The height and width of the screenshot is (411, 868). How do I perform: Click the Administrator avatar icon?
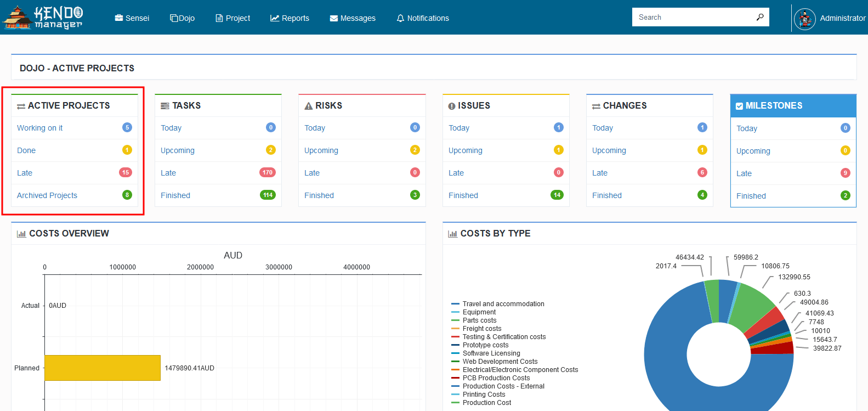click(x=805, y=19)
